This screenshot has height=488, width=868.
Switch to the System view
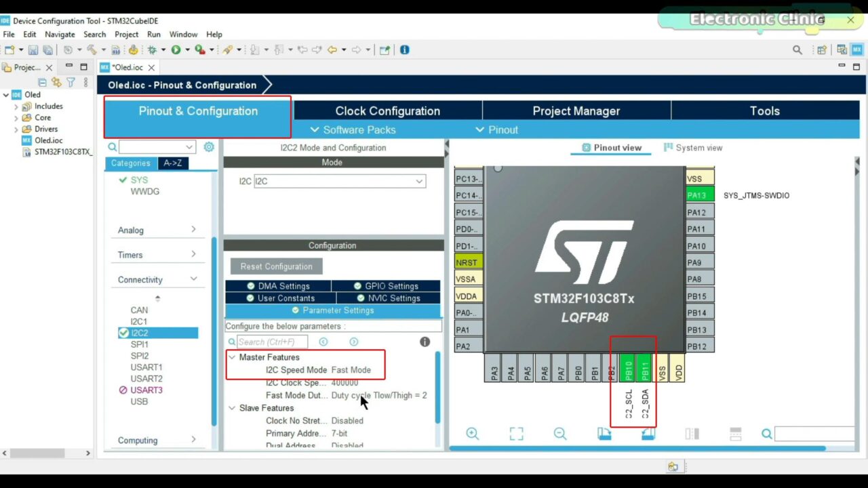[693, 148]
